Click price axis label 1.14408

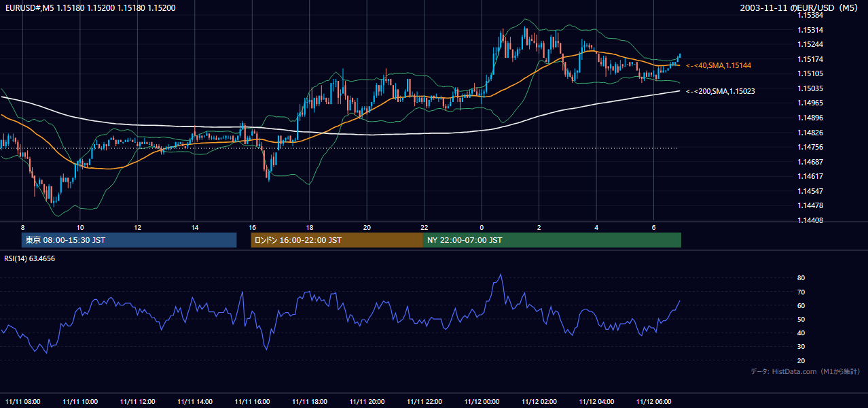(x=810, y=220)
